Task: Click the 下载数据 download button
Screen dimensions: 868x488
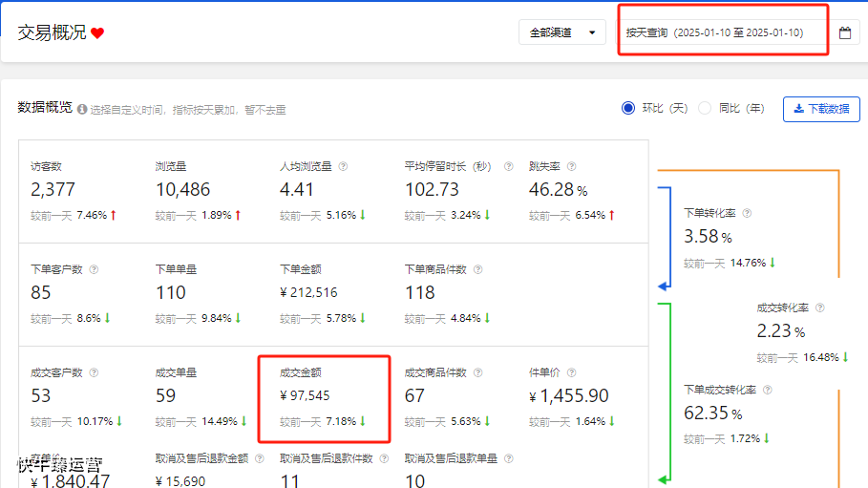Action: 821,109
